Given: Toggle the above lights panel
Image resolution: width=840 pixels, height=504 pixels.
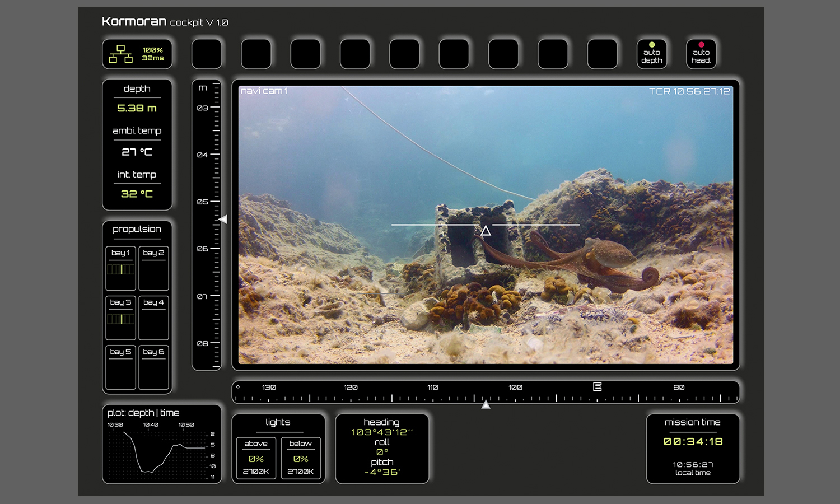Looking at the screenshot, I should 256,459.
